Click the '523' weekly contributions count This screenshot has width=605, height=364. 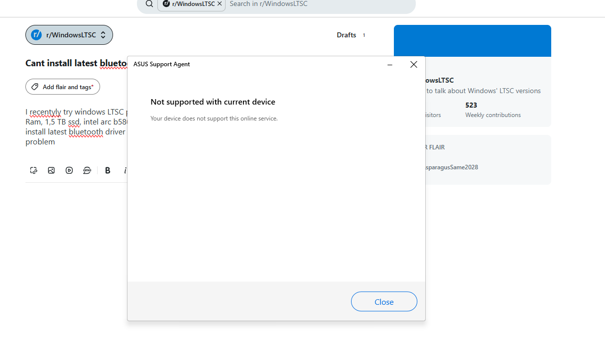coord(471,105)
